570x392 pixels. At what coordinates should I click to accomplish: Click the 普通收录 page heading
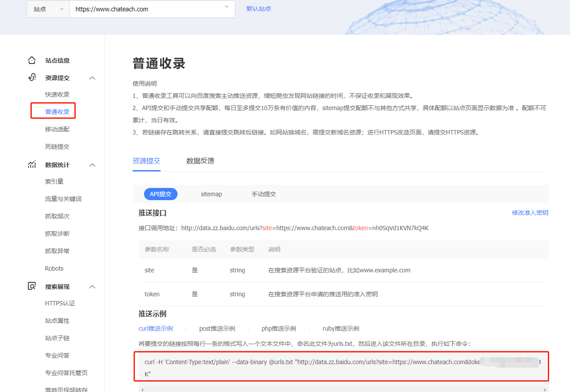click(x=159, y=64)
